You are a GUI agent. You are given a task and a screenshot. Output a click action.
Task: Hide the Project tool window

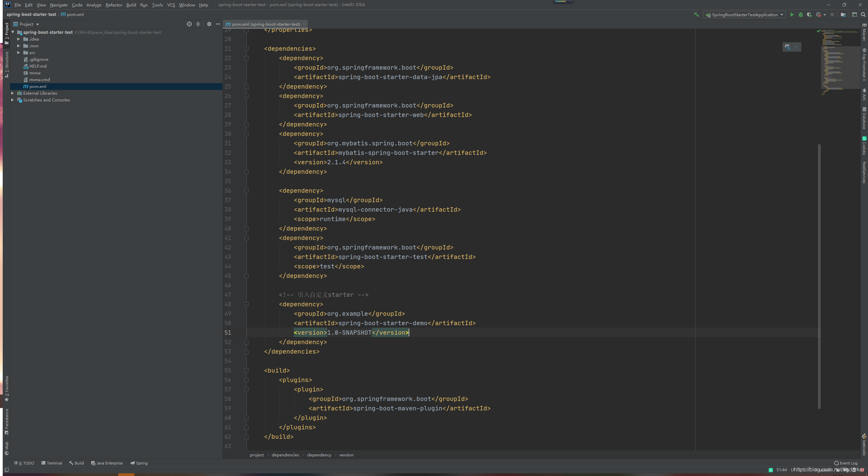tap(218, 24)
